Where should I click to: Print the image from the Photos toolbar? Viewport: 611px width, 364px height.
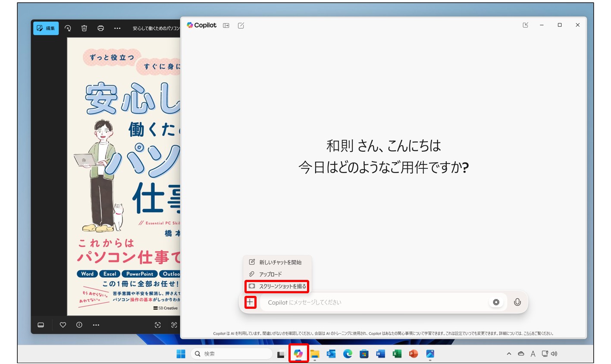[x=100, y=28]
